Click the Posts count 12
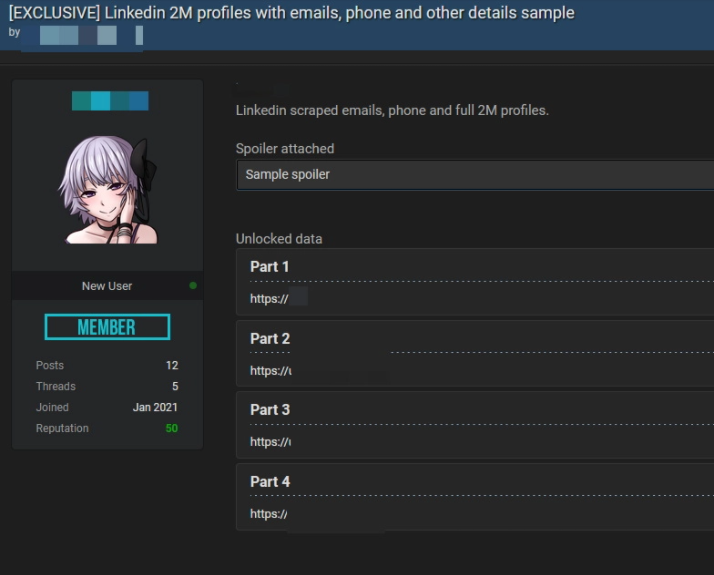 (172, 365)
